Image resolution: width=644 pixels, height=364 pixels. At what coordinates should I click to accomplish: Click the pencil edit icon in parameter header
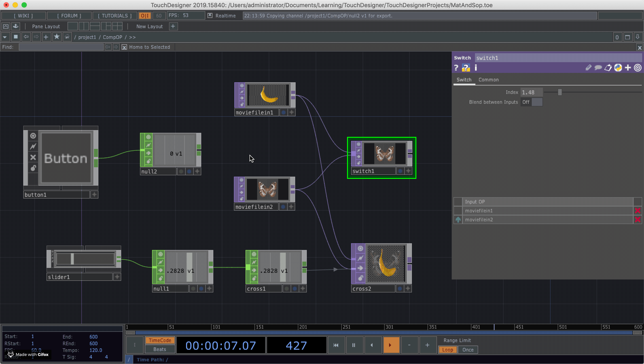588,68
